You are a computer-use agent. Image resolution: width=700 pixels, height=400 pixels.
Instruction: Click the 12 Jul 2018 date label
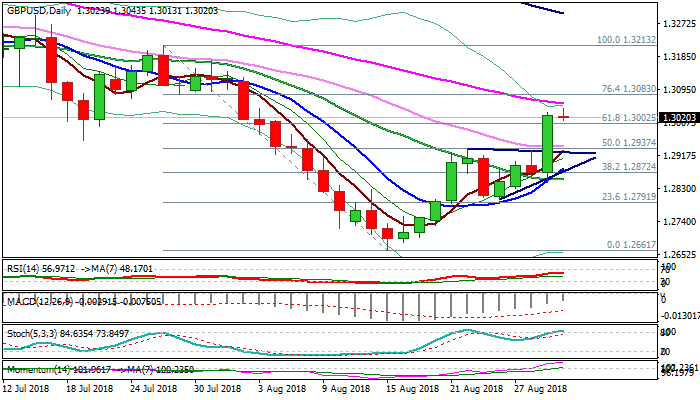tap(27, 387)
